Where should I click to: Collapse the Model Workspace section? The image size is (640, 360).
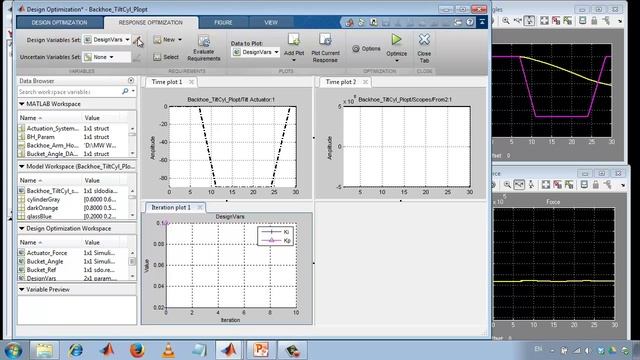click(x=22, y=167)
